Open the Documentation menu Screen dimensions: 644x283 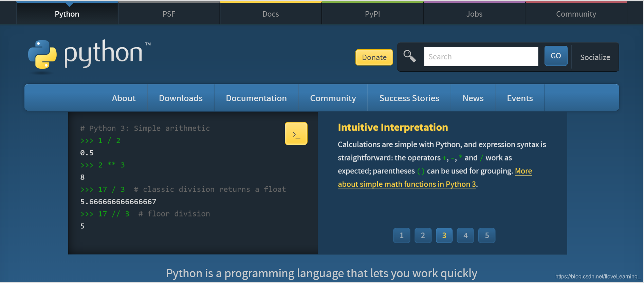coord(256,98)
